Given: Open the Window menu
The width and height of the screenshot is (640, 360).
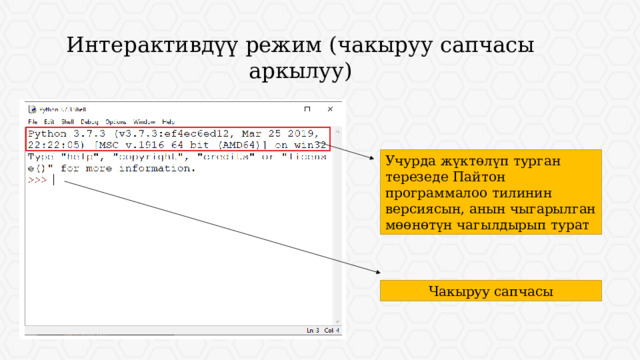Looking at the screenshot, I should click(x=144, y=122).
